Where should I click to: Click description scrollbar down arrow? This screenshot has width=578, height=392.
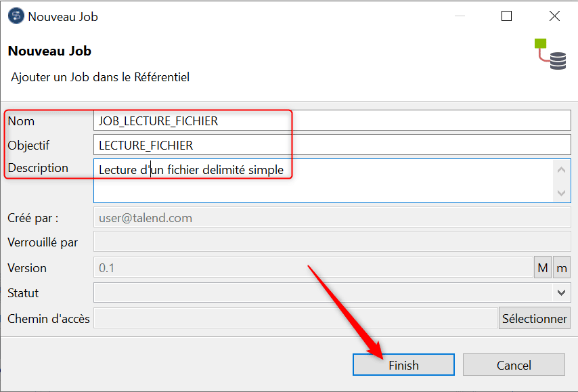coord(561,193)
